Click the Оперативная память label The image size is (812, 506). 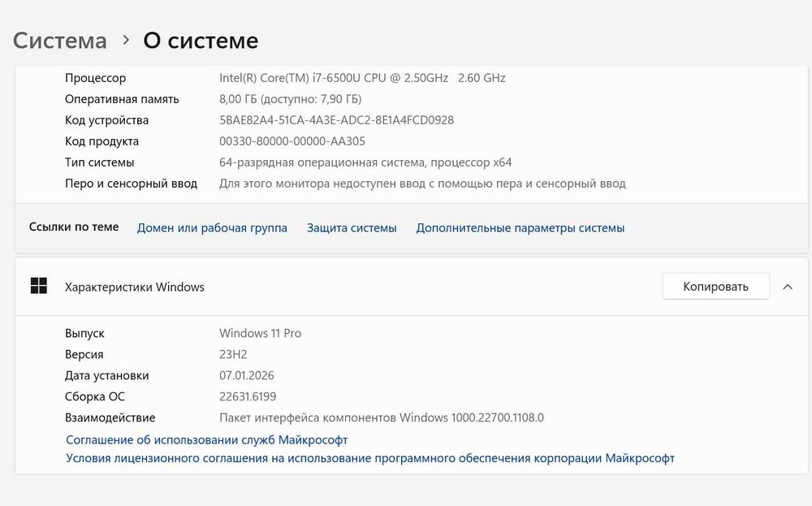pos(122,99)
